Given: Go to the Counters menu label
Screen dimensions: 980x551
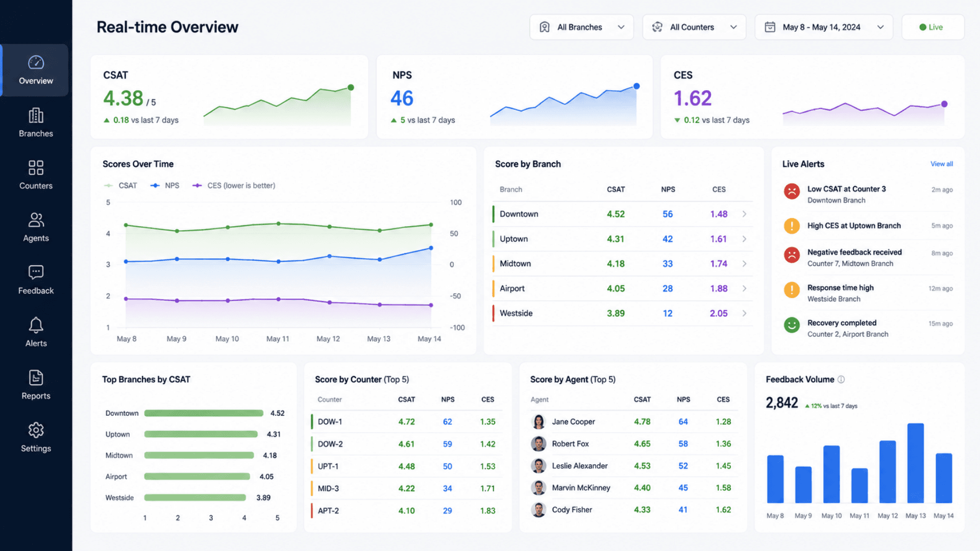Looking at the screenshot, I should (x=36, y=186).
